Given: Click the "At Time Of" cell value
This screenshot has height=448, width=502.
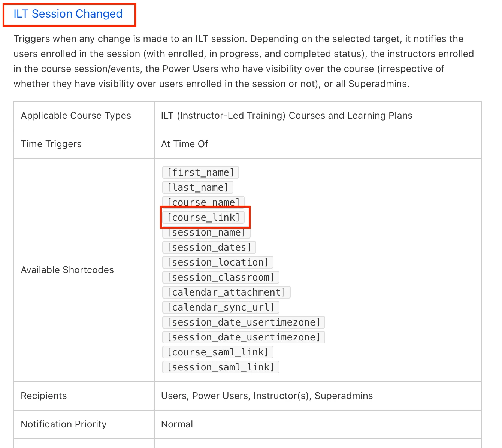Looking at the screenshot, I should click(x=185, y=144).
